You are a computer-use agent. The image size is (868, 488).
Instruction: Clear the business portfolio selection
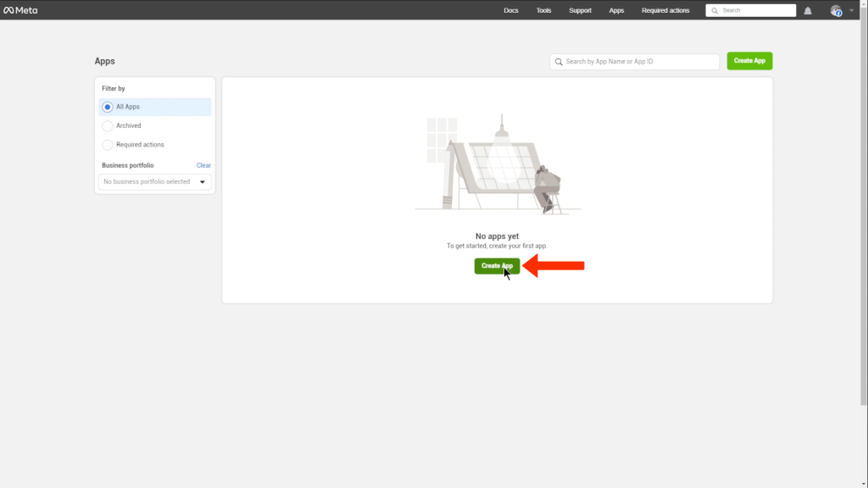click(203, 165)
